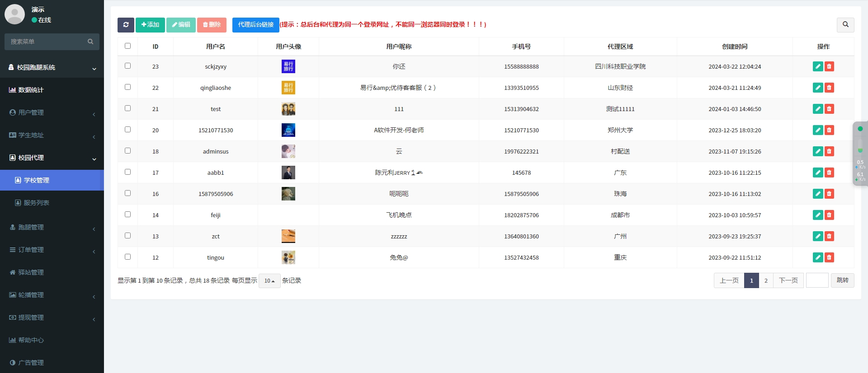The height and width of the screenshot is (373, 868).
Task: Expand the 订单管理 sidebar menu
Action: tap(52, 250)
